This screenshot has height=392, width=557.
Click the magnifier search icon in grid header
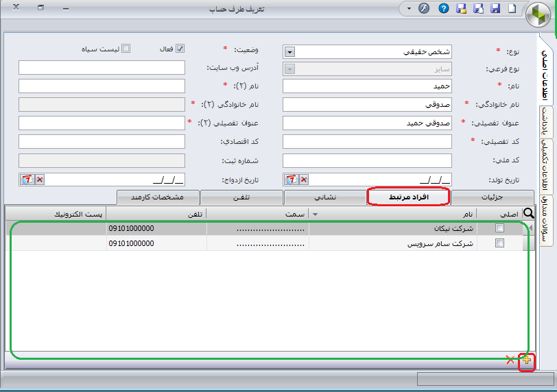(x=529, y=214)
